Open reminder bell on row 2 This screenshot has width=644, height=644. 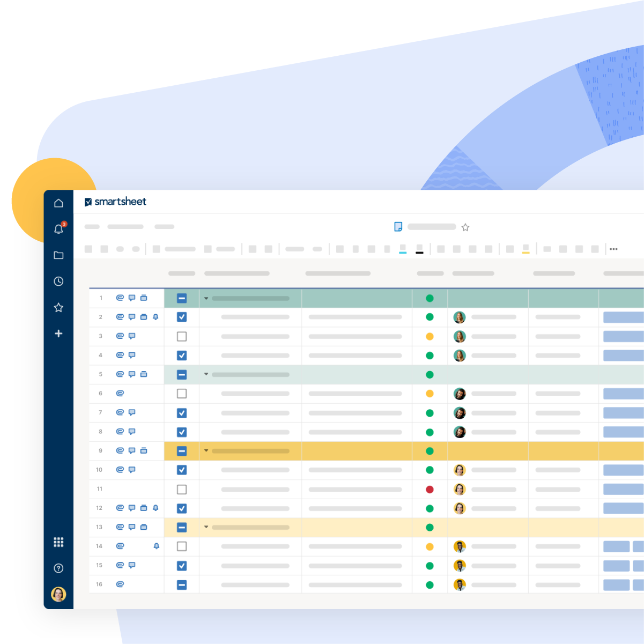coord(156,317)
